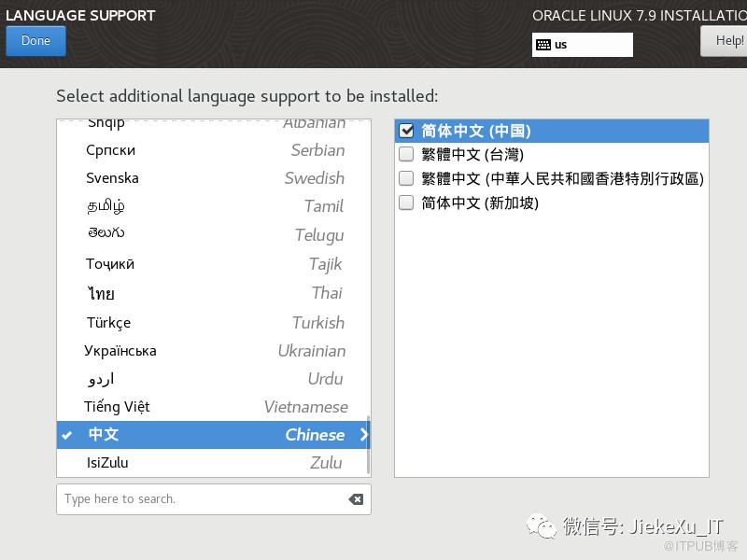The height and width of the screenshot is (560, 747).
Task: Select Swedish (Svenska) language row
Action: pos(214,178)
